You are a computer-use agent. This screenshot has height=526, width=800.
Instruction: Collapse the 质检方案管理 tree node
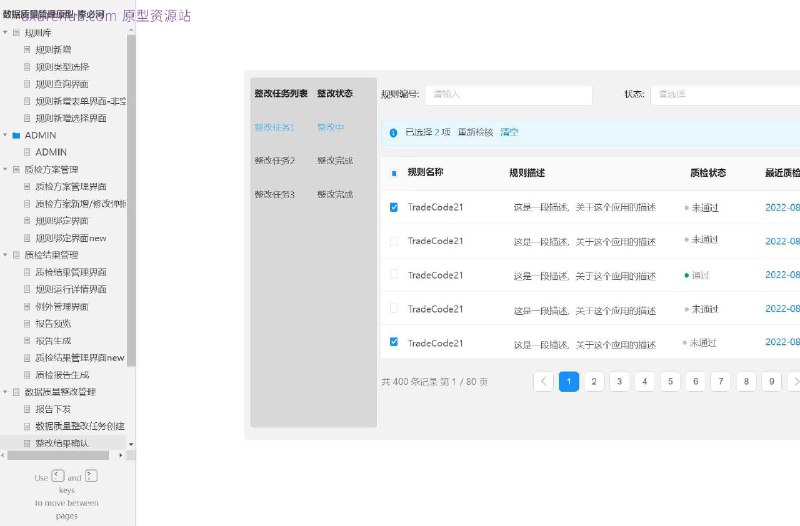(5, 169)
